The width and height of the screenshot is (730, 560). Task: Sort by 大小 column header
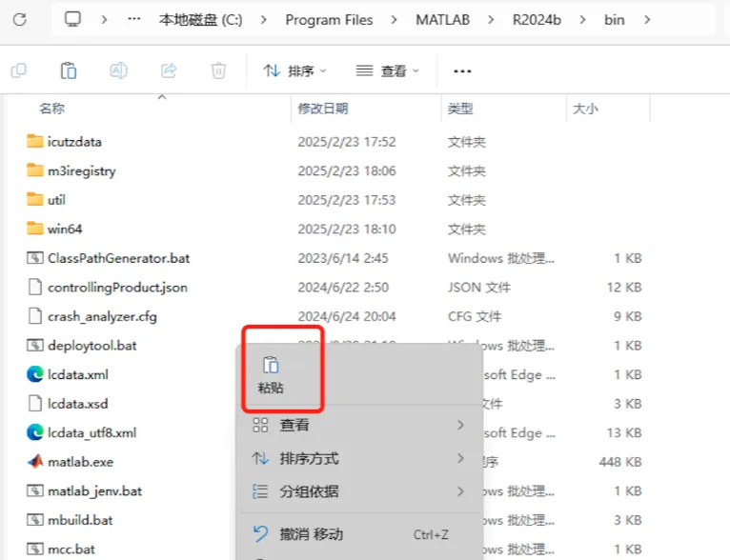(585, 109)
